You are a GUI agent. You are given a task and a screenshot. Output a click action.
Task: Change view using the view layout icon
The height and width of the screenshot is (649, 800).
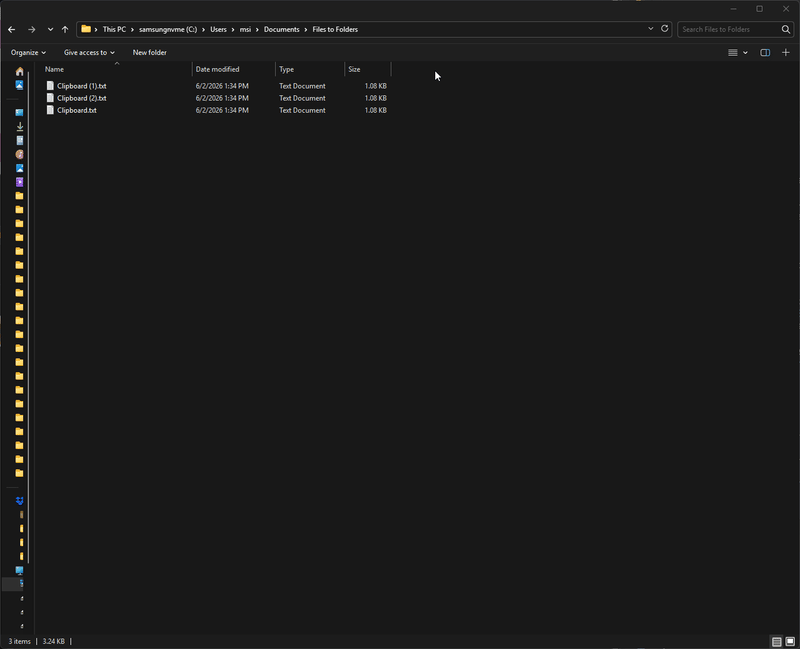coord(733,53)
